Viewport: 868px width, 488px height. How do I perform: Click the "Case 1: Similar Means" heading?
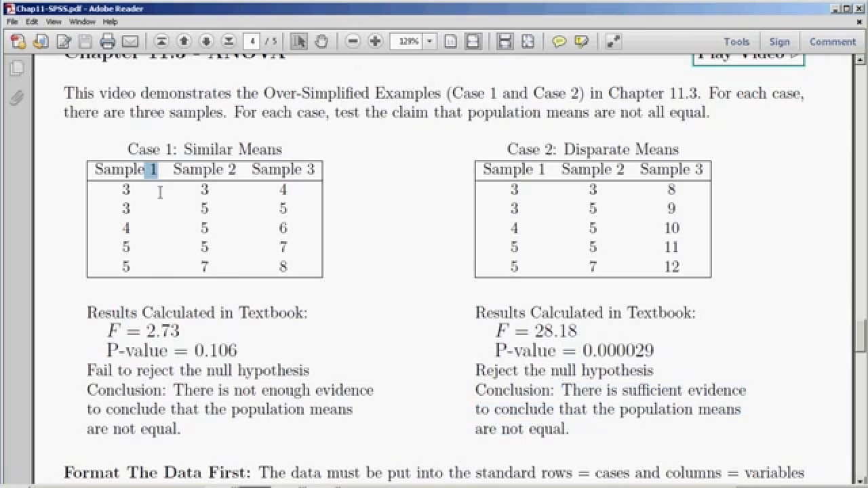205,149
